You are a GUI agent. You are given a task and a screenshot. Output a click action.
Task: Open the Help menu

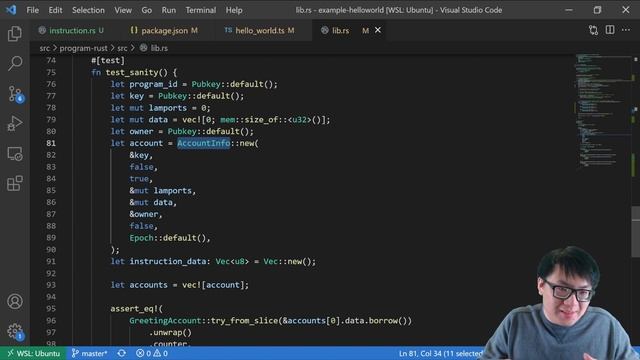pyautogui.click(x=234, y=10)
